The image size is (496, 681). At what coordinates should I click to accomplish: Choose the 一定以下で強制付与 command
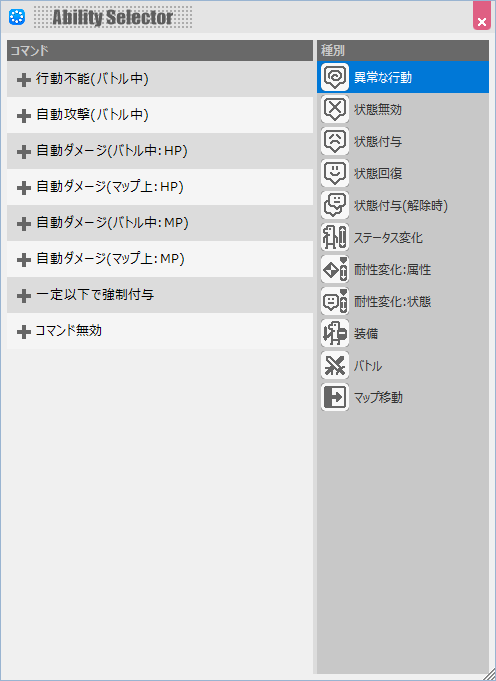[x=160, y=295]
